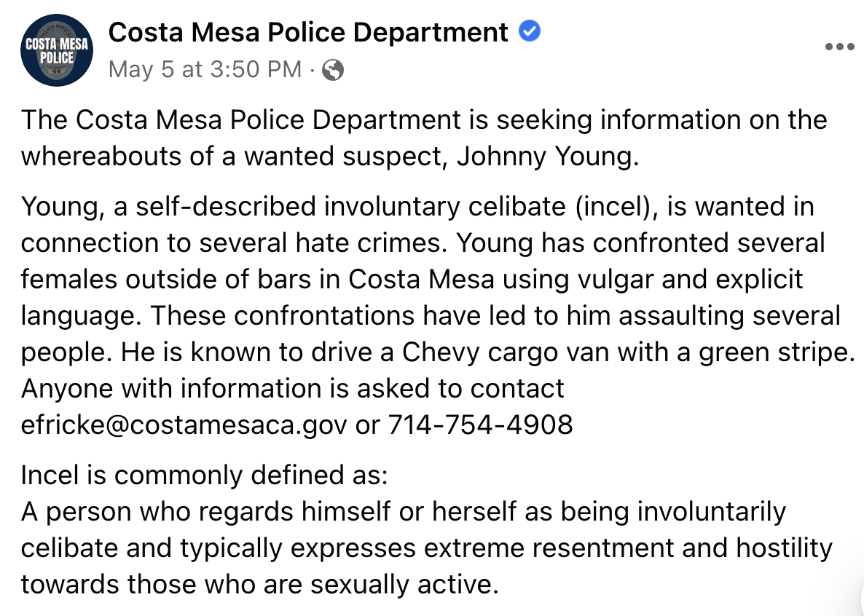864x616 pixels.
Task: Click the May 5 at 3:50 PM timestamp
Action: 205,69
